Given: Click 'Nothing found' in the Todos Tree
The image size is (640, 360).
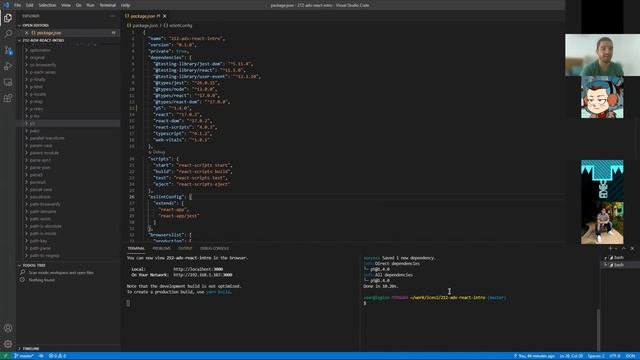Looking at the screenshot, I should [41, 280].
